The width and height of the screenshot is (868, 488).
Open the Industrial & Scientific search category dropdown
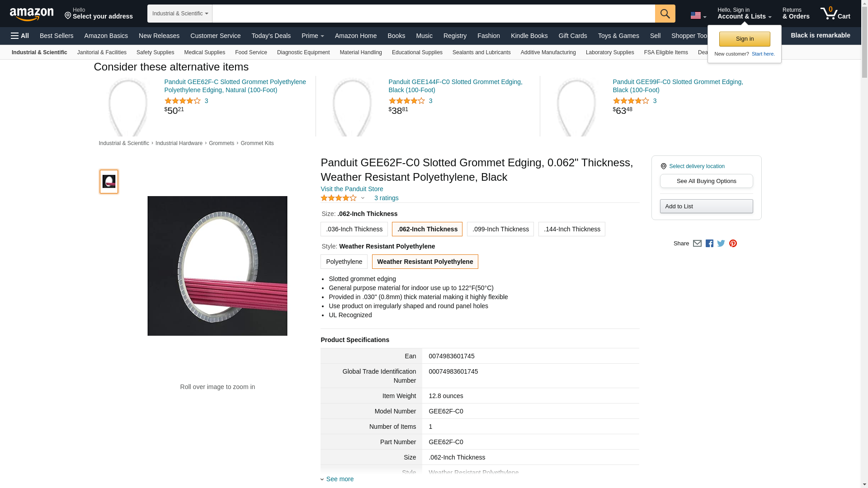180,14
